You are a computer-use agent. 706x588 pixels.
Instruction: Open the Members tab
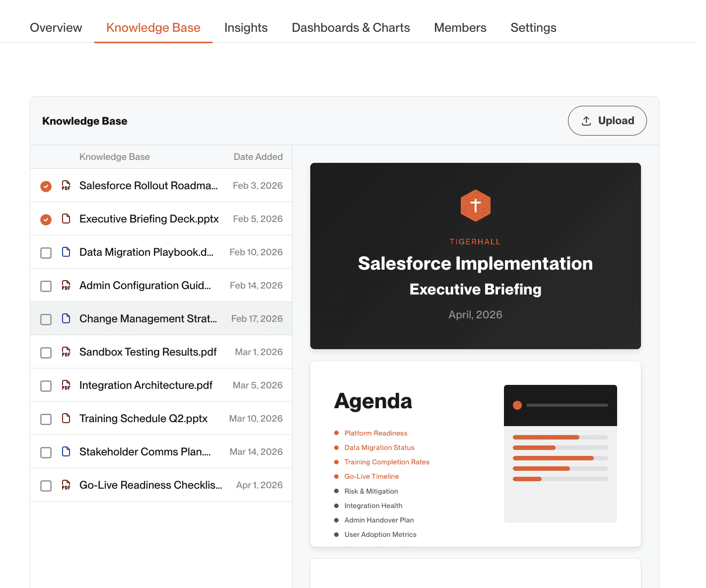pos(460,28)
